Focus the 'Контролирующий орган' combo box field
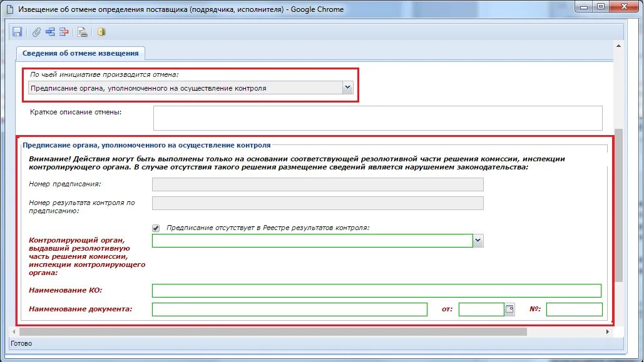This screenshot has width=644, height=362. (x=312, y=241)
